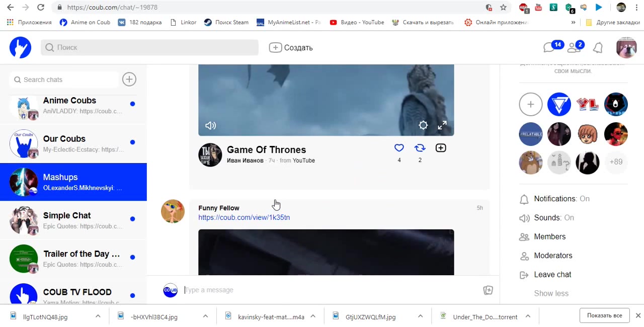644x327 pixels.
Task: Mute the video sound
Action: [211, 126]
